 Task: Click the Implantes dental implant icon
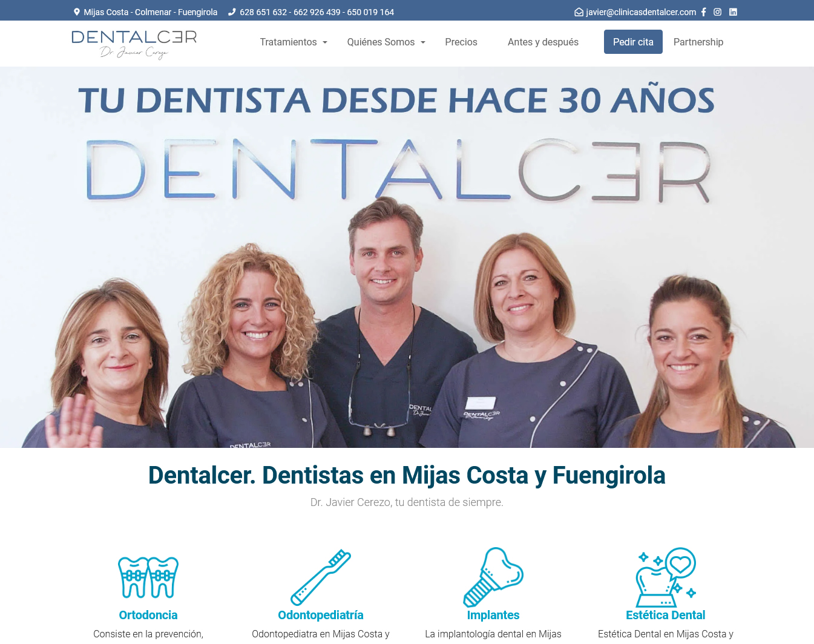click(x=493, y=577)
